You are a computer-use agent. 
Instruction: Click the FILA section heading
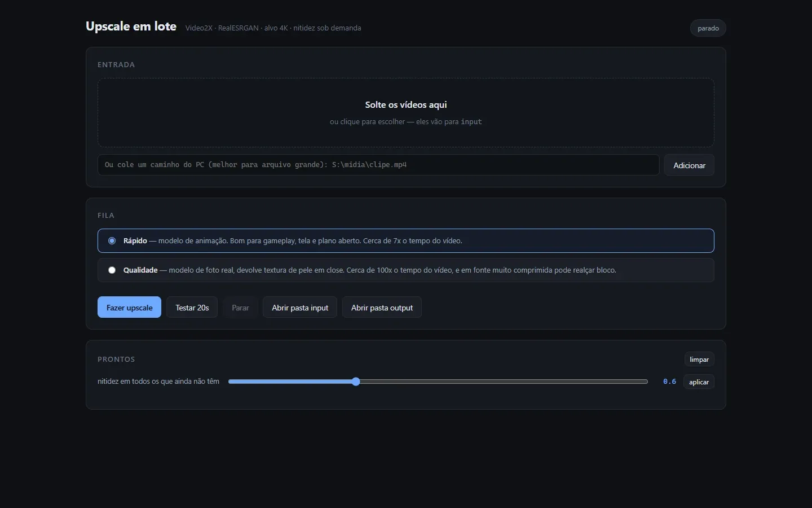pyautogui.click(x=106, y=216)
